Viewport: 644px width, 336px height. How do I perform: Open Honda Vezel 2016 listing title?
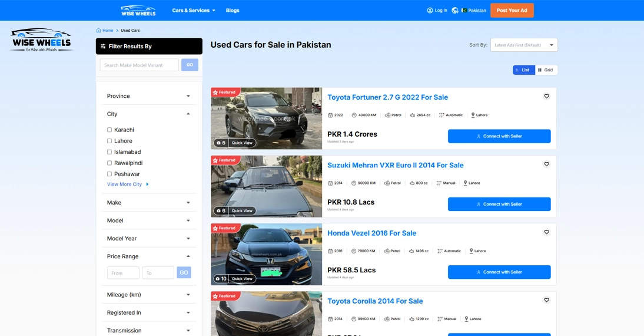point(371,233)
